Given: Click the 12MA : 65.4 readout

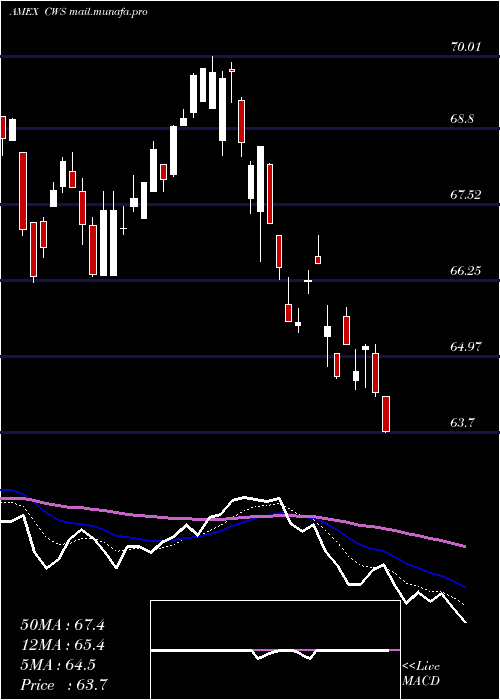Looking at the screenshot, I should tap(62, 645).
